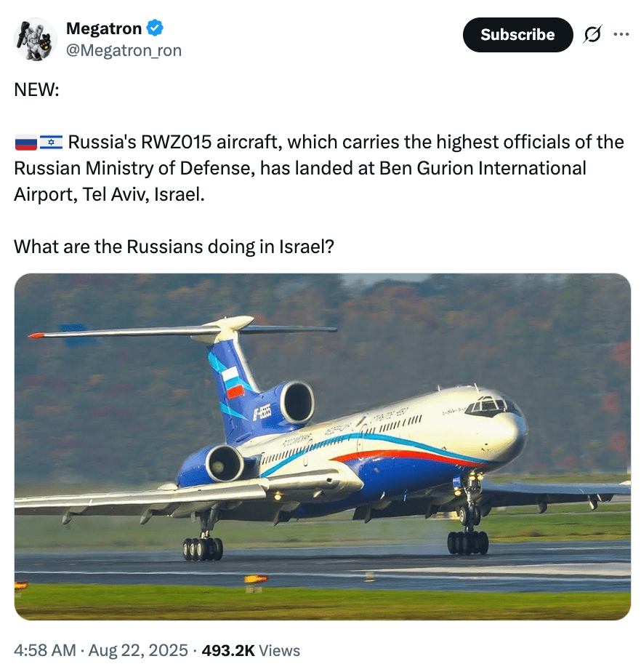The height and width of the screenshot is (672, 641).
Task: Open Megatron's profile avatar picture
Action: [35, 39]
